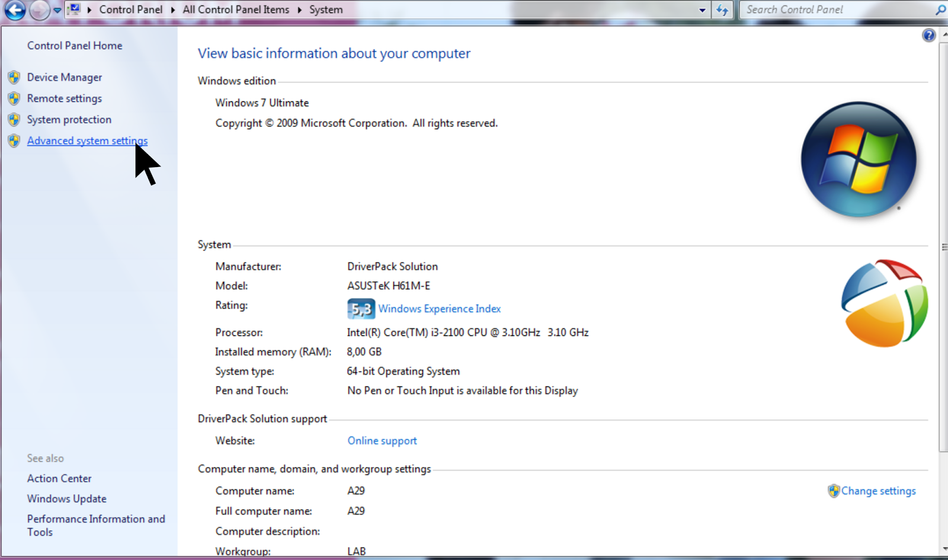Click the 'A29' value beside Computer name

pos(356,491)
